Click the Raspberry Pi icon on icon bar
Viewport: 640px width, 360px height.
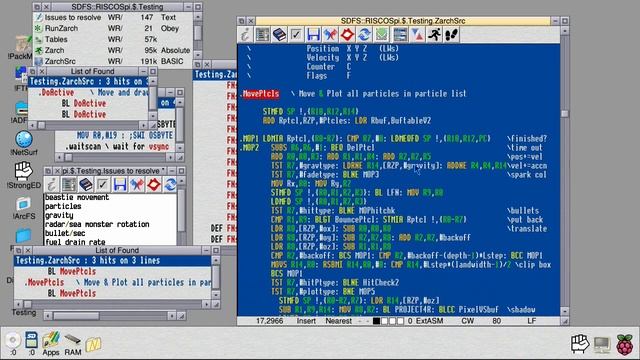click(624, 344)
